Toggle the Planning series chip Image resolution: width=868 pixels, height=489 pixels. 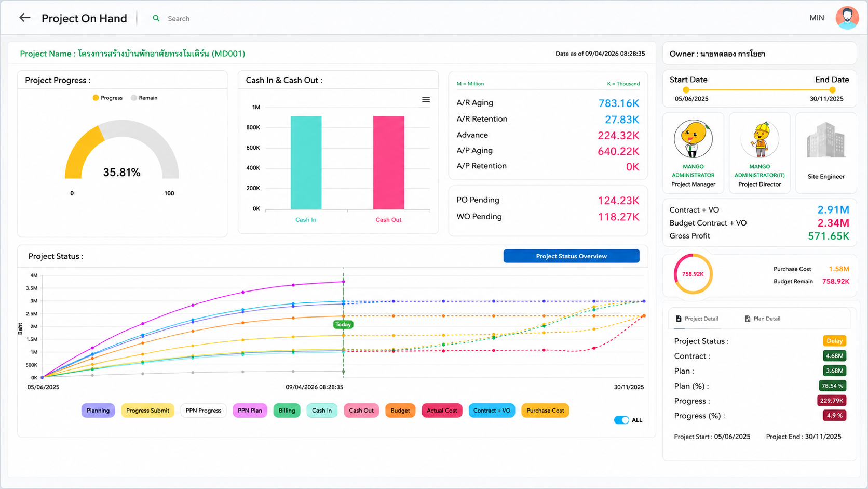(98, 411)
